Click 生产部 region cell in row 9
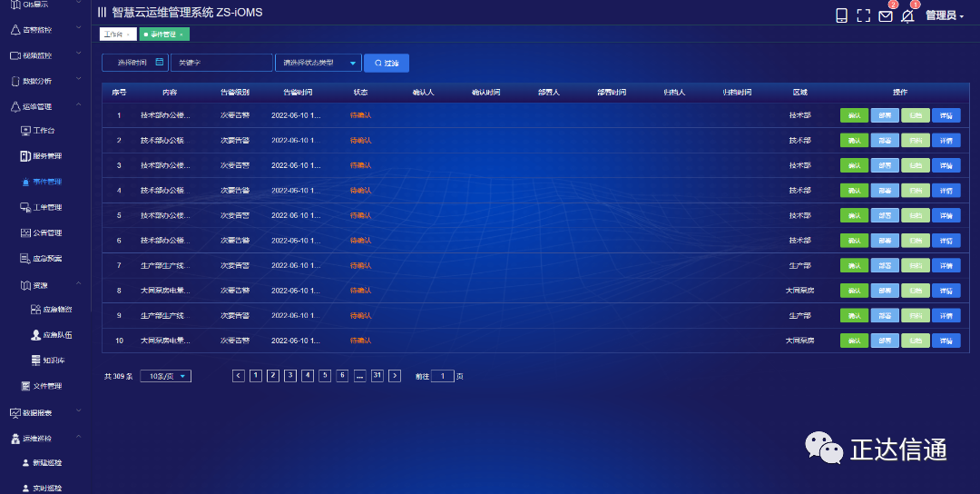The image size is (980, 494). click(799, 316)
